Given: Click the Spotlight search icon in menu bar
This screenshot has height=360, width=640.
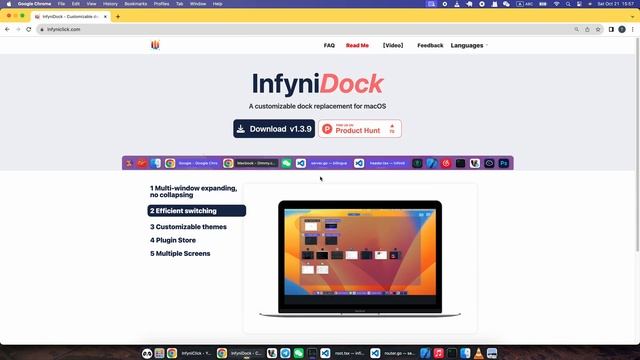Looking at the screenshot, I should [568, 4].
